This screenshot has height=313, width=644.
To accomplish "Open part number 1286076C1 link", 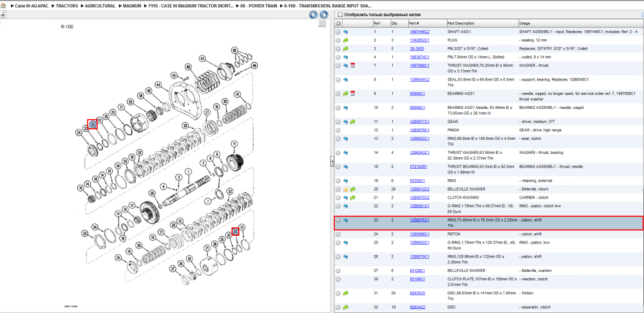I will (419, 220).
